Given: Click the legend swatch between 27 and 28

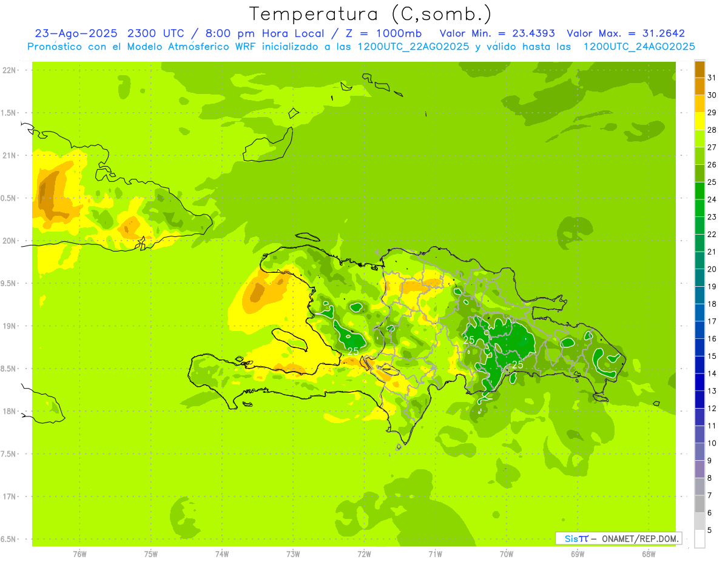Looking at the screenshot, I should pos(699,139).
